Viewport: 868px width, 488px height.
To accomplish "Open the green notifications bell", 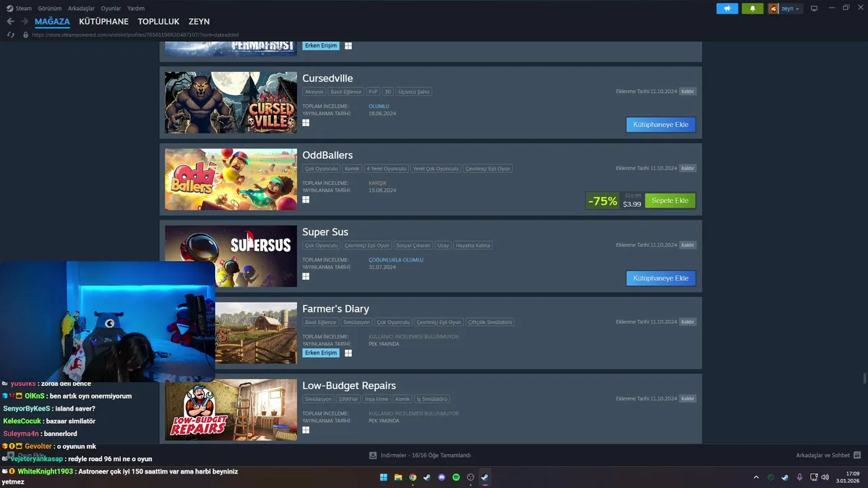I will [753, 8].
